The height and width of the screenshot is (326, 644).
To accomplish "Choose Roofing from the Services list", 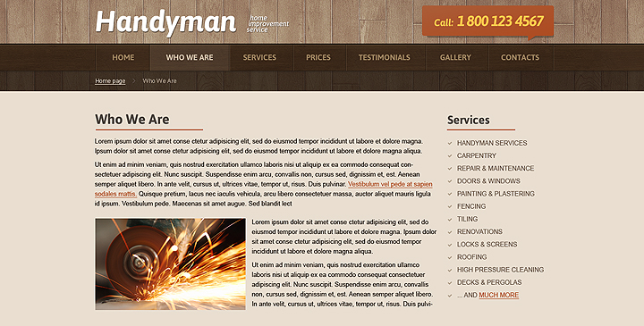I will pos(472,257).
